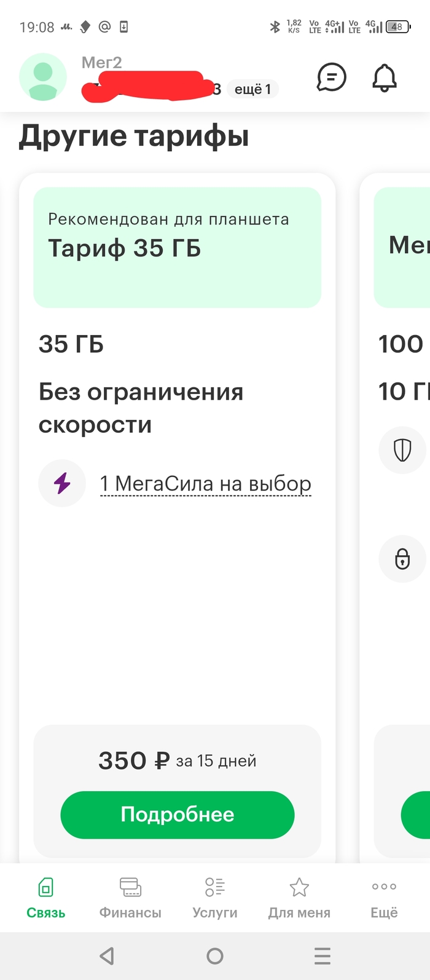Open notifications bell
Viewport: 430px width, 980px height.
click(385, 78)
